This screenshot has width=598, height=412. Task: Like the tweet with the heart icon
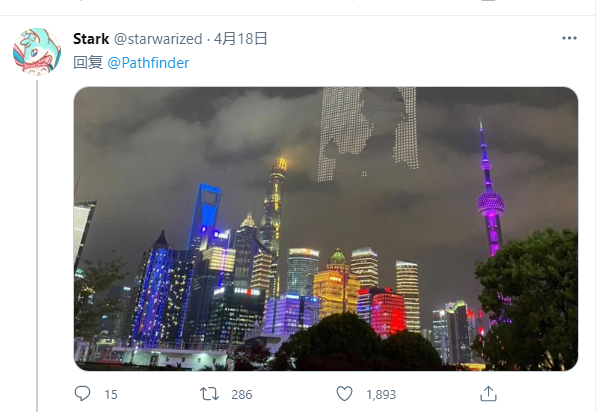pos(344,394)
